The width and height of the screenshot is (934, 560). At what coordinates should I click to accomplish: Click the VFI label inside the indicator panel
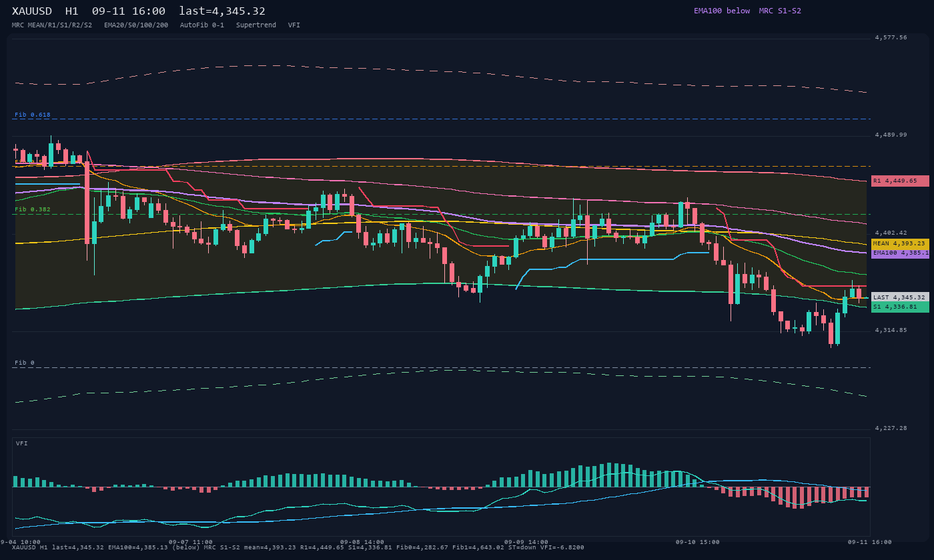point(22,443)
